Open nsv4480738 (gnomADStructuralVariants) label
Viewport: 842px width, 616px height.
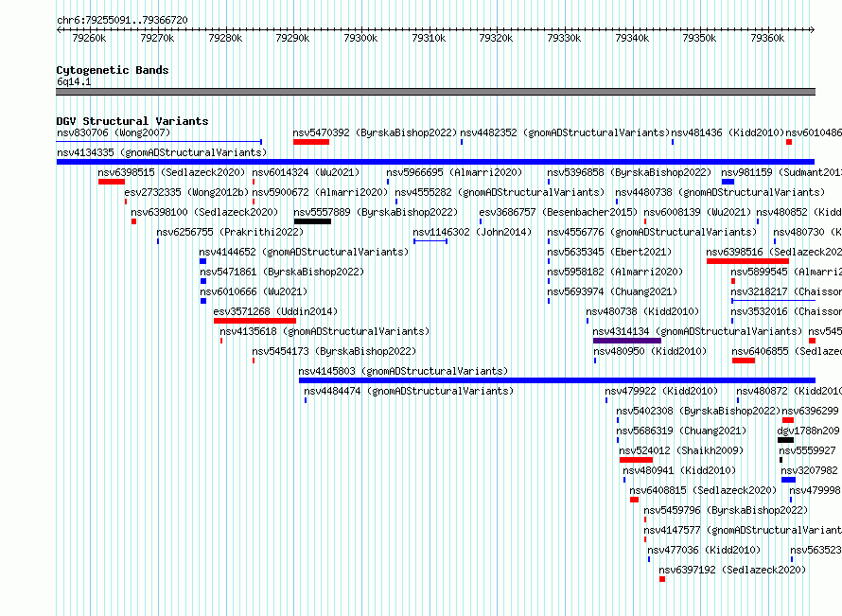point(720,192)
